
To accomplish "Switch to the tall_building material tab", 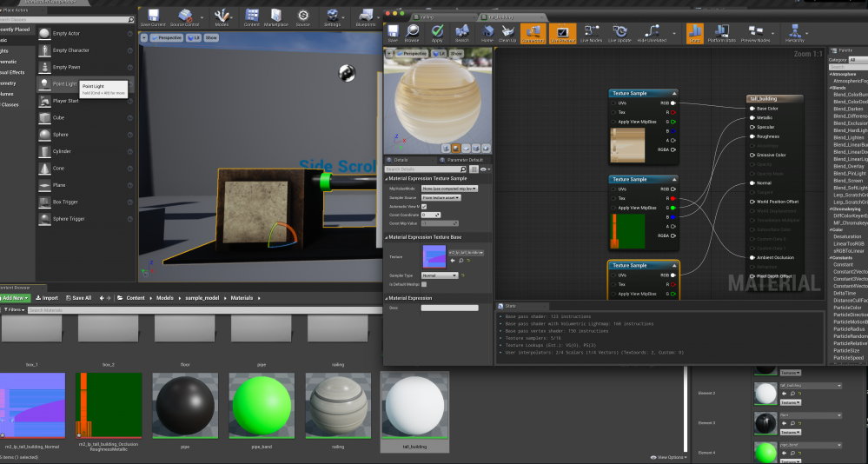I will coord(509,17).
